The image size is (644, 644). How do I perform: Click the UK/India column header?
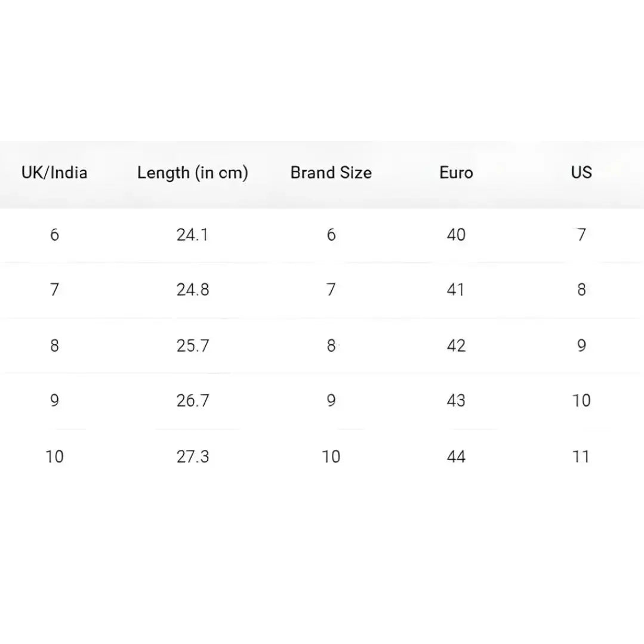coord(54,172)
